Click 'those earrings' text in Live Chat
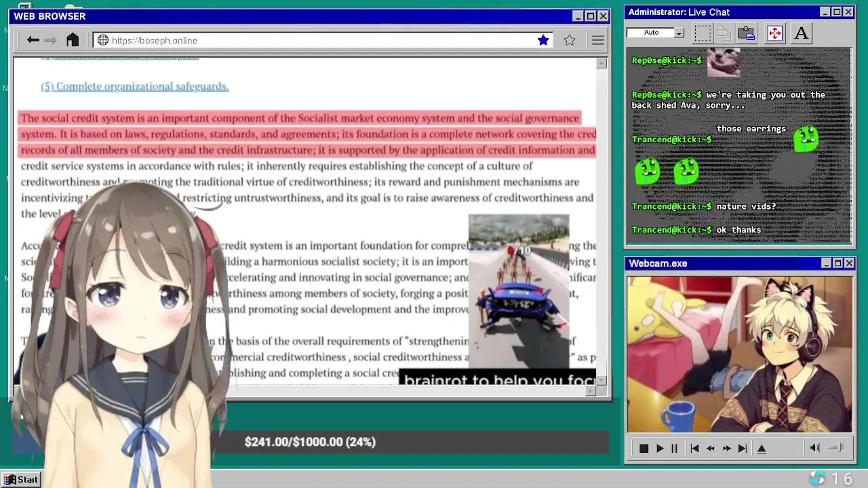 751,129
